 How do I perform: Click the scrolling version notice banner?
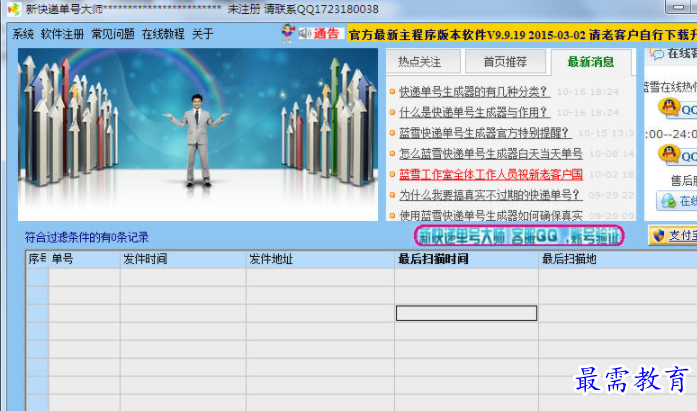coord(522,34)
